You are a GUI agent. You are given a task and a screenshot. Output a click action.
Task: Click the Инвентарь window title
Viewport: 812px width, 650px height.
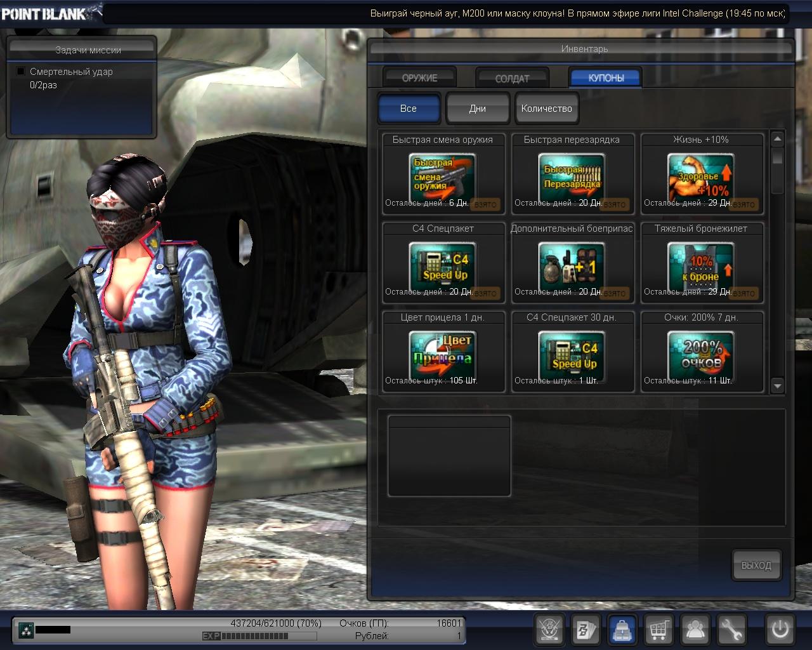point(584,49)
